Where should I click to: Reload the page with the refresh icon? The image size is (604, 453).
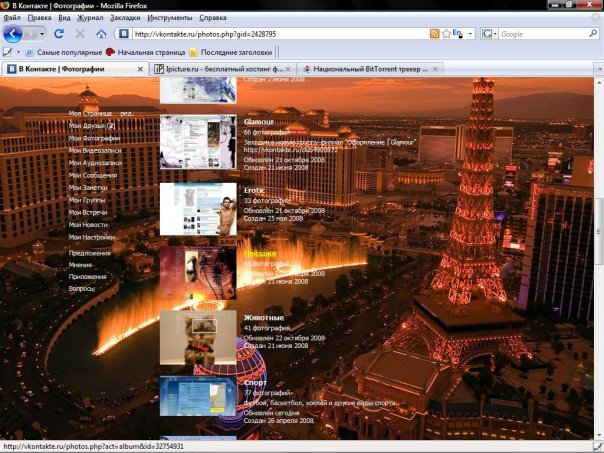(59, 34)
